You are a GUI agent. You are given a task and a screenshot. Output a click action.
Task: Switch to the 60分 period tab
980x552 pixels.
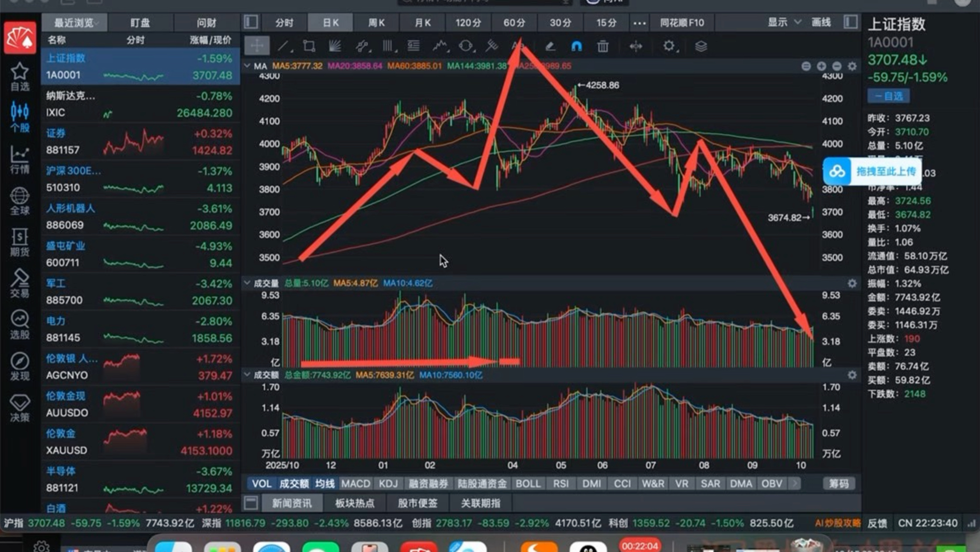pos(514,23)
